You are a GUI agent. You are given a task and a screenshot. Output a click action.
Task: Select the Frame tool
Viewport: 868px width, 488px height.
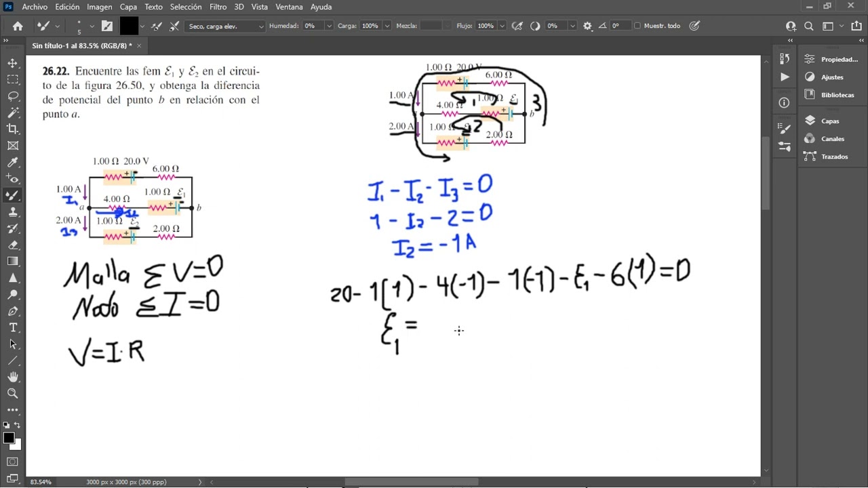tap(12, 146)
